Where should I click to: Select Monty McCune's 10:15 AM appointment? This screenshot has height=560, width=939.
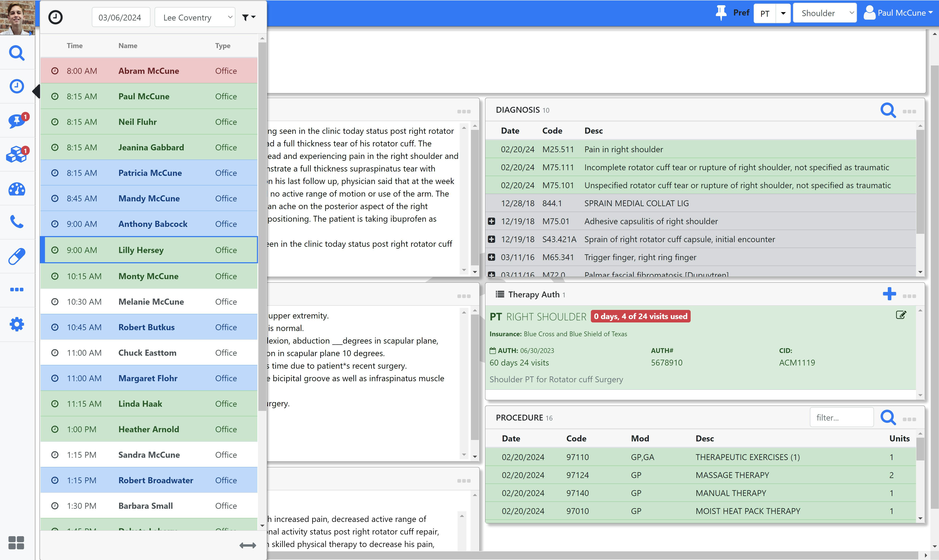click(149, 276)
